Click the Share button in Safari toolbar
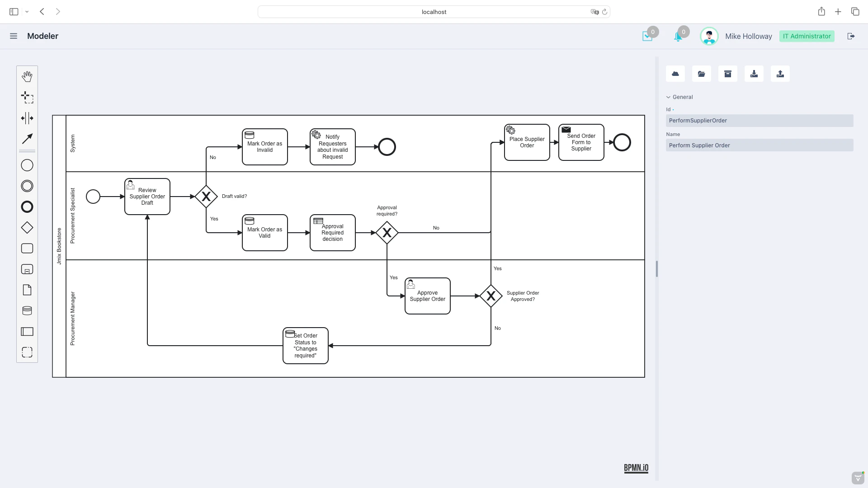The width and height of the screenshot is (868, 488). coord(822,11)
